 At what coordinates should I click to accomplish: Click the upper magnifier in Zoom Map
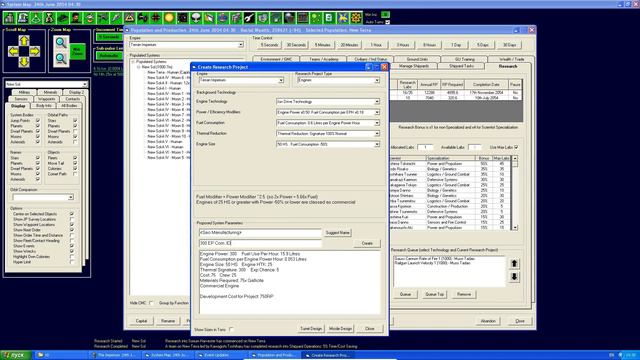coord(61,42)
